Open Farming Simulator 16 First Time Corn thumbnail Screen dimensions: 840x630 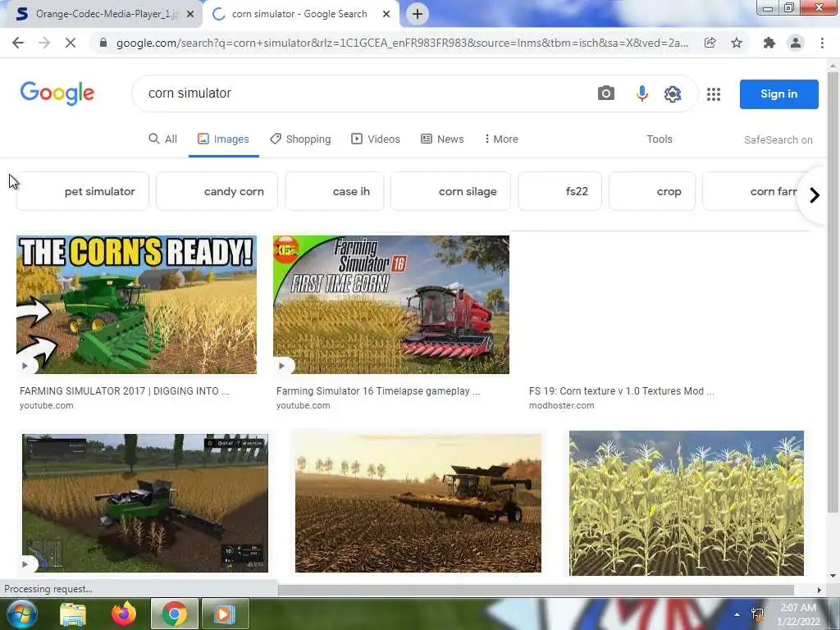click(x=391, y=305)
